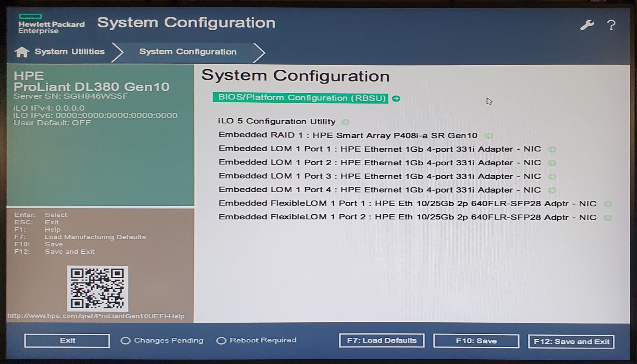Select System Utilities breadcrumb
Viewport: 637px width, 364px height.
pos(69,52)
